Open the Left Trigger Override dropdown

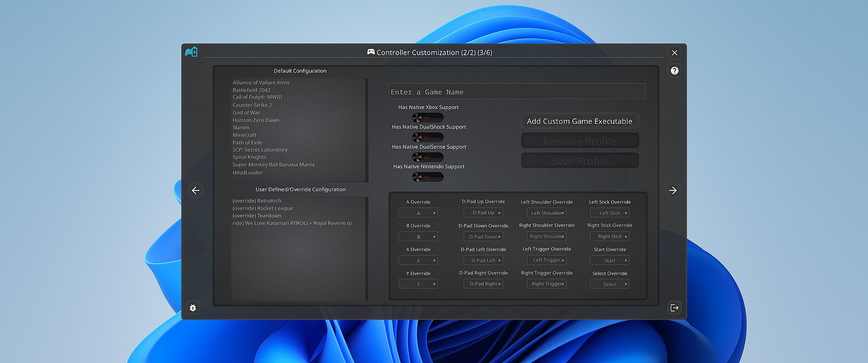click(547, 260)
